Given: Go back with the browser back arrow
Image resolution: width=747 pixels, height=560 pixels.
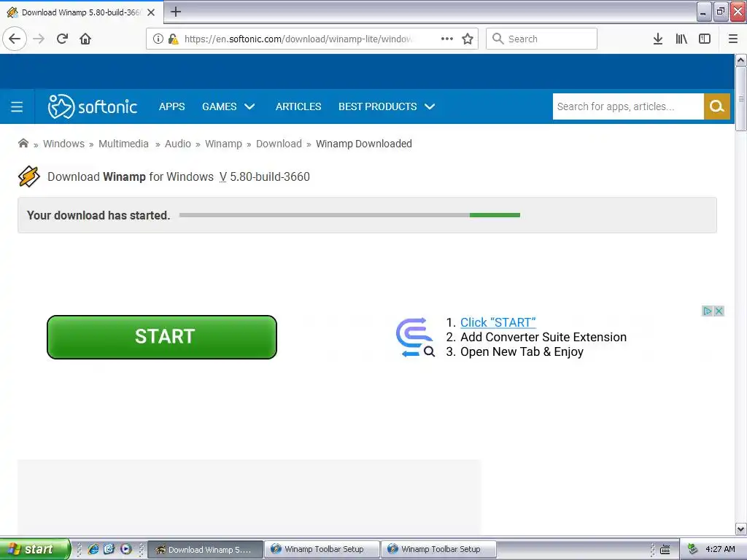Looking at the screenshot, I should (x=15, y=39).
